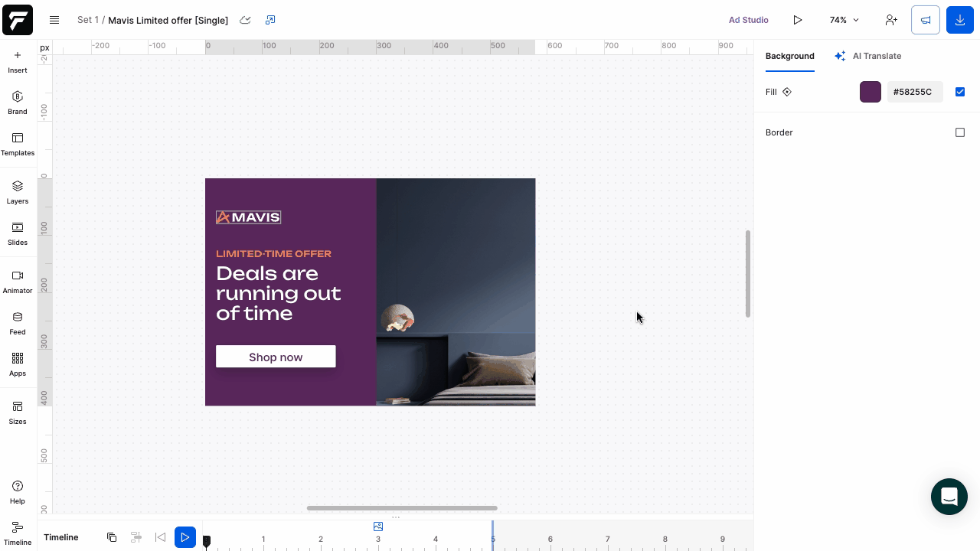
Task: Open the chat support bubble
Action: (x=949, y=496)
